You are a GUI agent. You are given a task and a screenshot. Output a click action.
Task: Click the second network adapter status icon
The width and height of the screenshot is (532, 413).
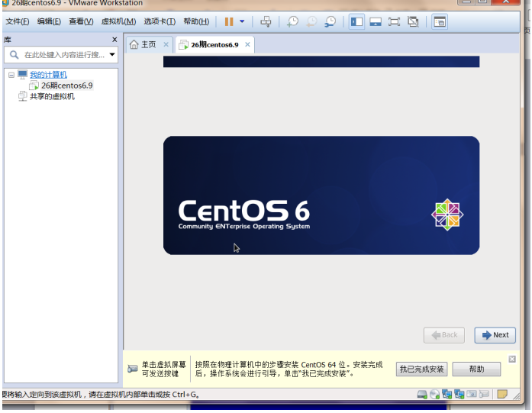pyautogui.click(x=459, y=395)
